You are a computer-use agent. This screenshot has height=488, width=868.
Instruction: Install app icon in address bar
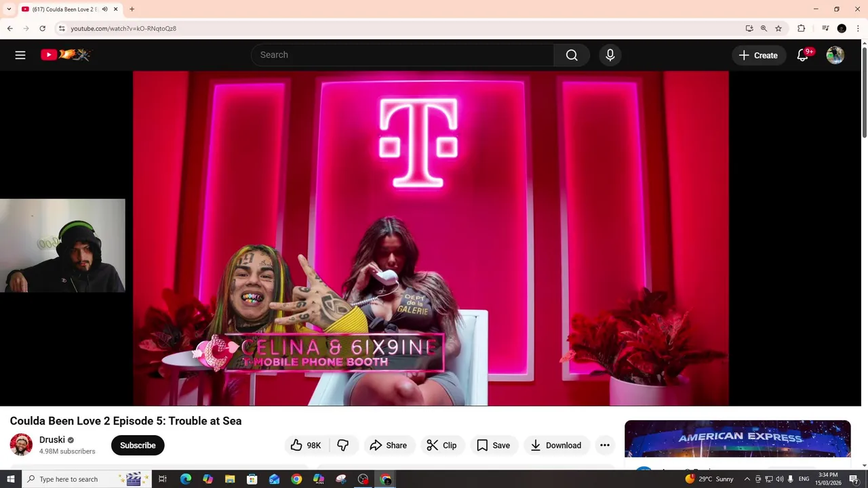click(749, 28)
